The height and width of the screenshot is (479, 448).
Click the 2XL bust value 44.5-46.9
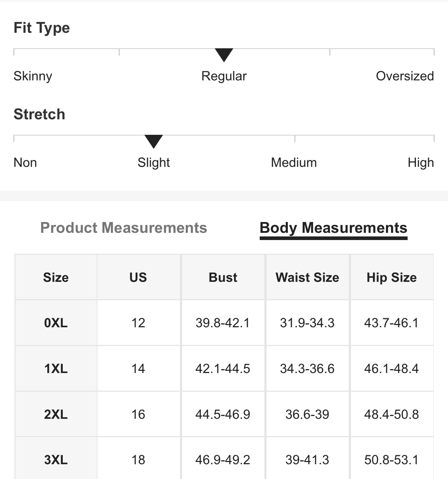tap(223, 414)
